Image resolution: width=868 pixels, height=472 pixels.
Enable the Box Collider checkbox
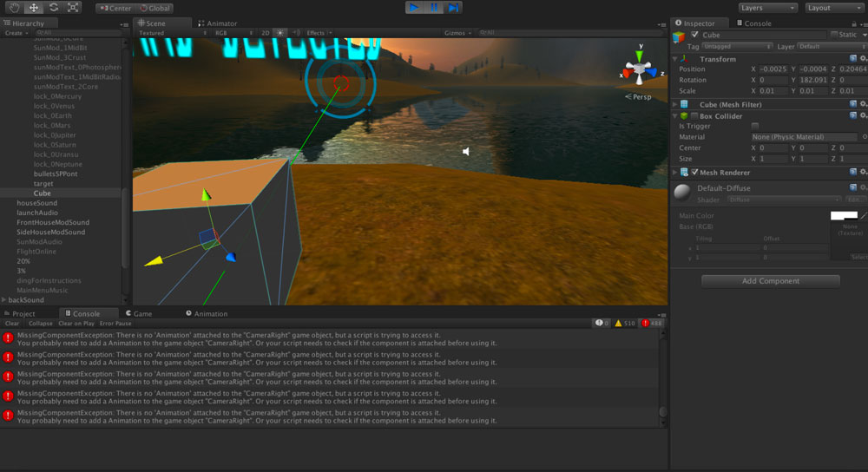coord(694,115)
